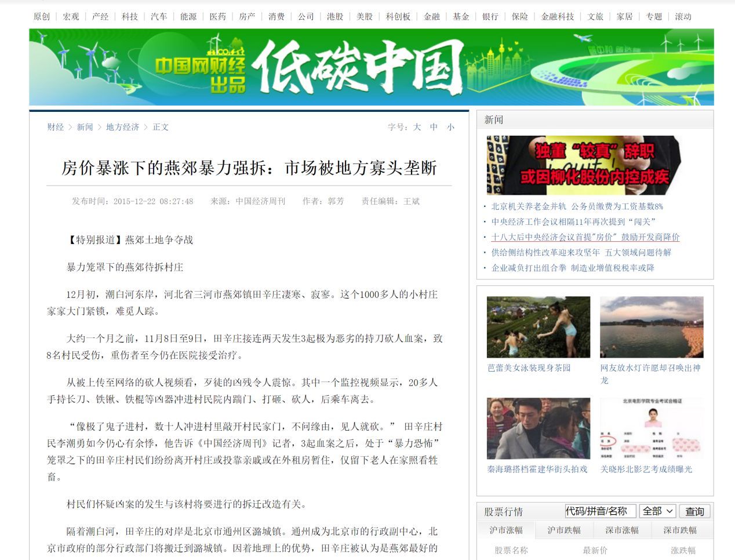This screenshot has width=735, height=560.
Task: Open the 芭蕾美女泳装现身茶园 thumbnail
Action: (538, 327)
